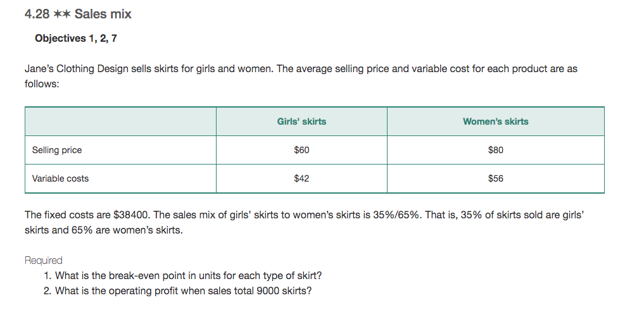
Task: Click question 1 about break-even point
Action: [x=183, y=276]
